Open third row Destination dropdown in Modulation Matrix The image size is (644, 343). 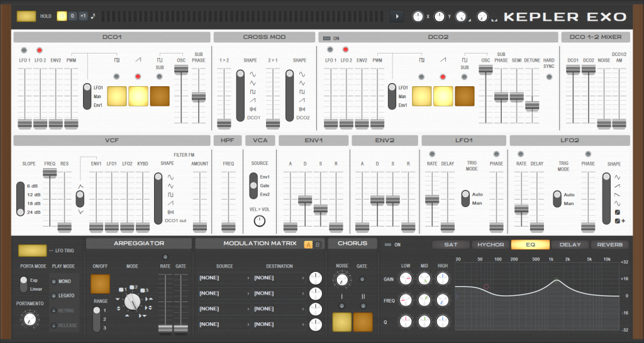click(x=279, y=309)
